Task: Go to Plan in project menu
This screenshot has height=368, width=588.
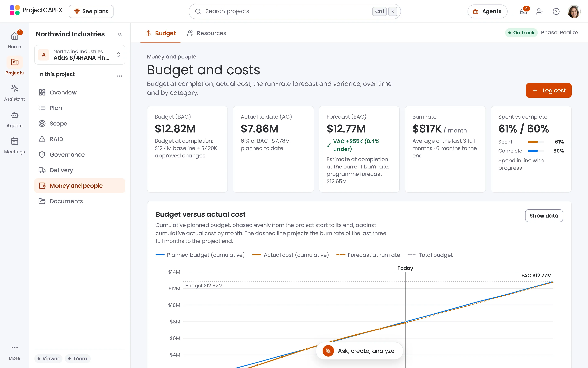Action: [80, 108]
